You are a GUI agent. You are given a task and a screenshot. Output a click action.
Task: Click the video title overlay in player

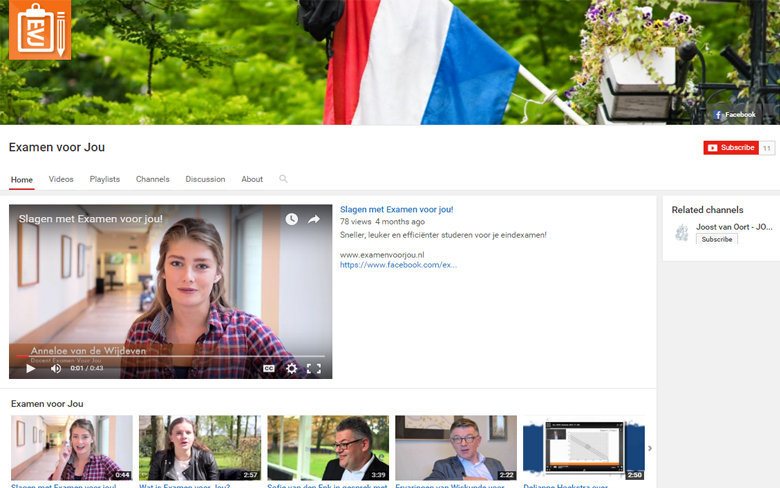91,219
